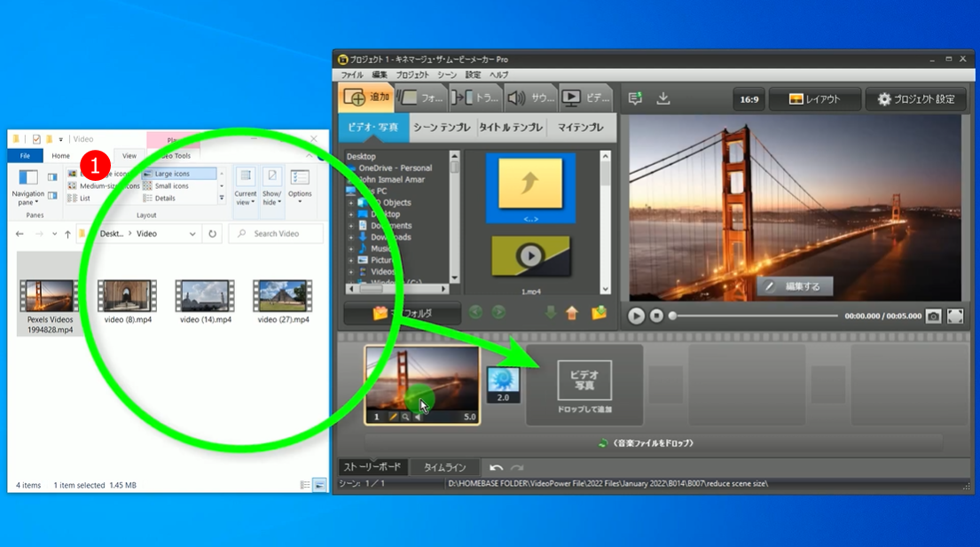The image size is (980, 547).
Task: Select the シーン テンプレ tab
Action: [x=443, y=128]
